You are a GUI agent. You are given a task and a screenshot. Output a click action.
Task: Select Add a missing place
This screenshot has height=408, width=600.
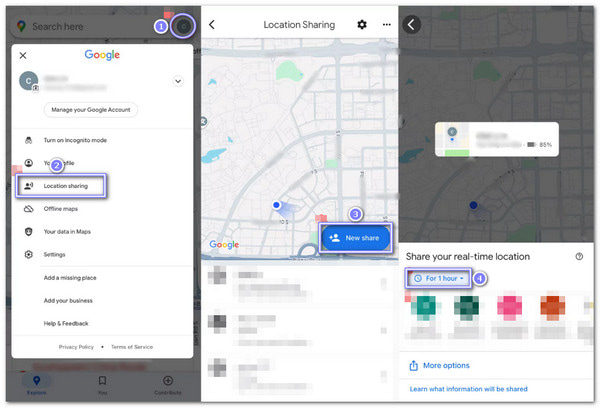[x=70, y=278]
